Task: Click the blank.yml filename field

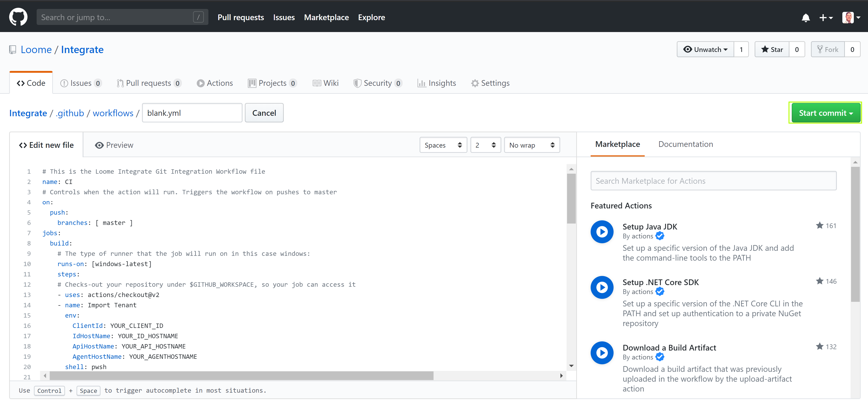Action: (192, 113)
